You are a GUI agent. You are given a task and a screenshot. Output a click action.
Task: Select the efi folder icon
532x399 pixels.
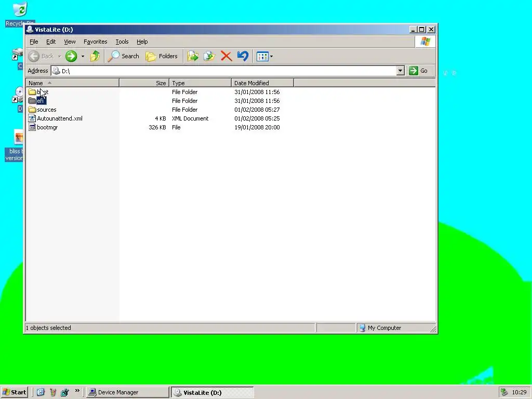pos(32,101)
